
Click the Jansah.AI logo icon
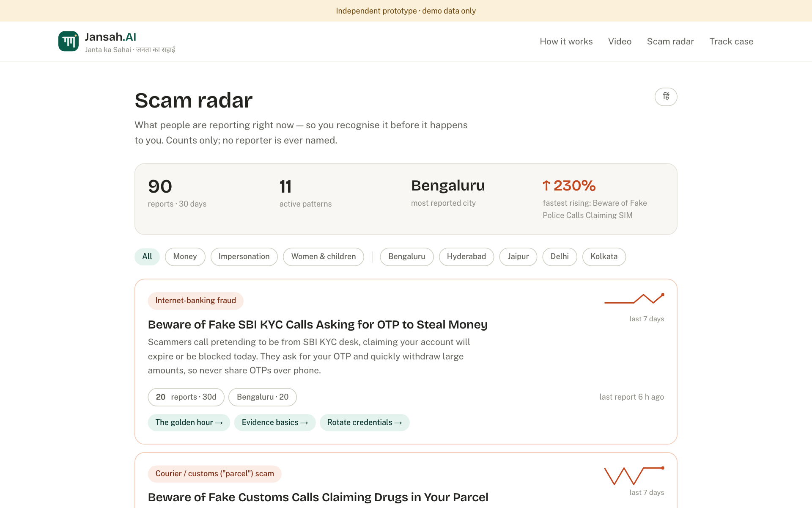coord(69,41)
